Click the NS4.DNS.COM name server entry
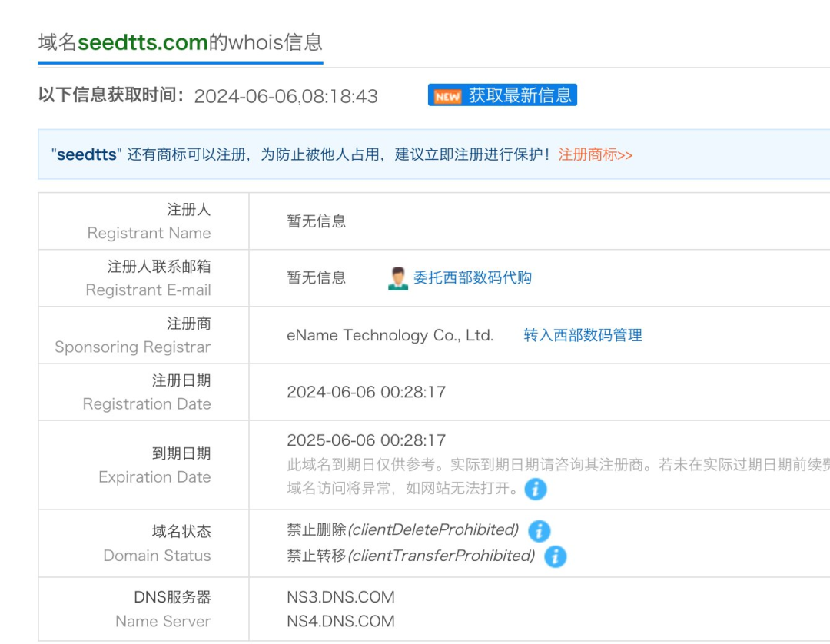The height and width of the screenshot is (644, 830). point(341,621)
